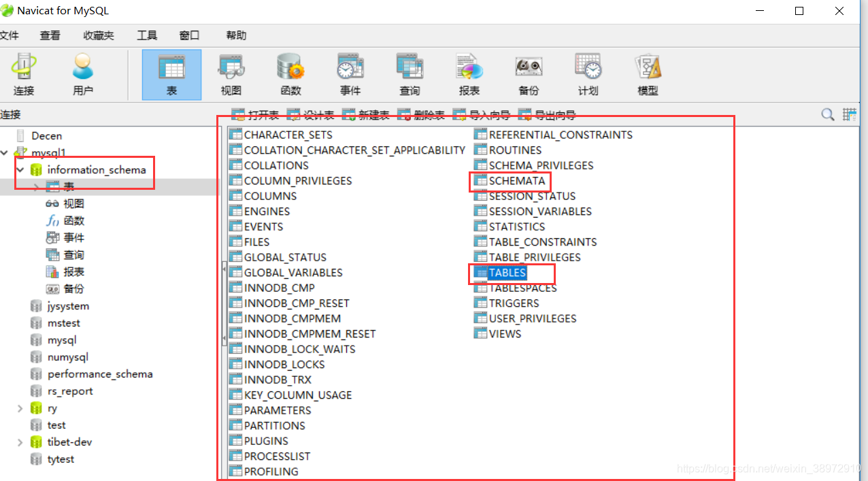Open the 用户 (User) toolbar icon
The image size is (868, 481).
point(83,75)
